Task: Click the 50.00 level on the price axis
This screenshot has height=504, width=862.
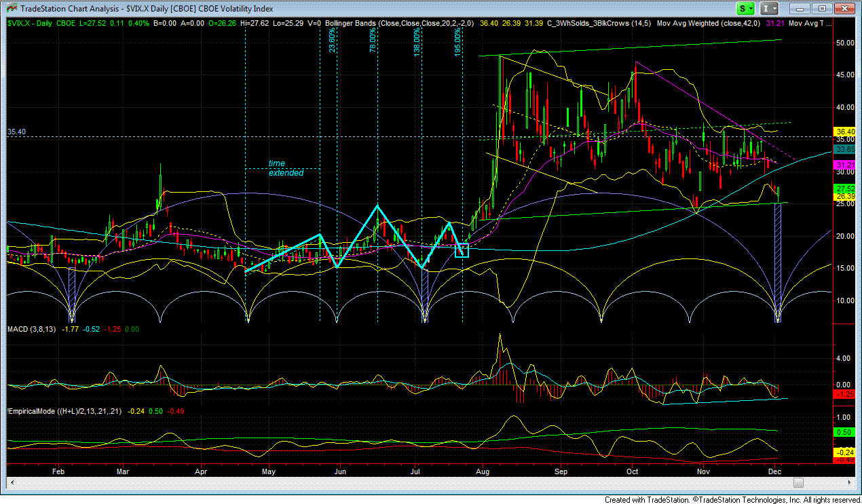Action: [x=844, y=43]
